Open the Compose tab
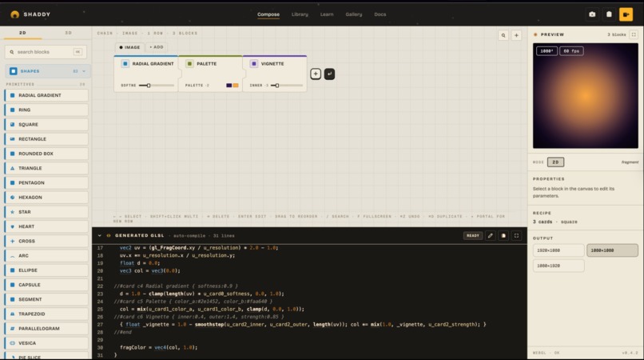Screen dimensions: 644x360 pos(268,14)
